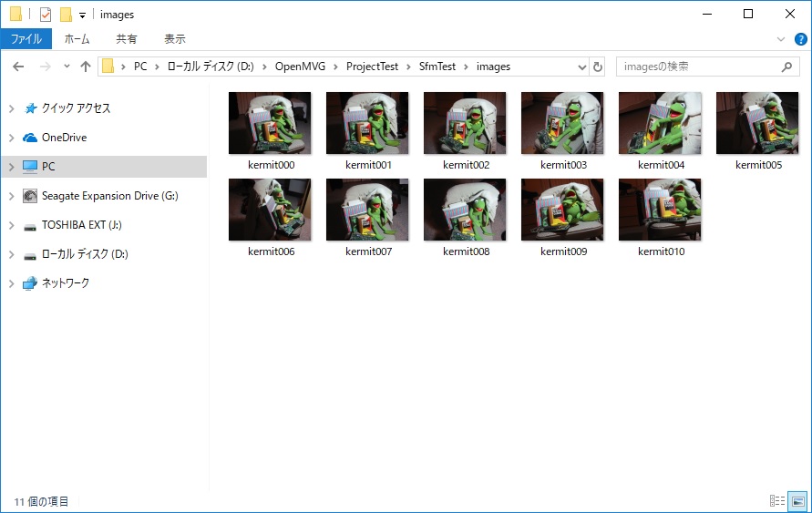Viewport: 812px width, 513px height.
Task: Click PC in the address breadcrumb
Action: pyautogui.click(x=140, y=67)
